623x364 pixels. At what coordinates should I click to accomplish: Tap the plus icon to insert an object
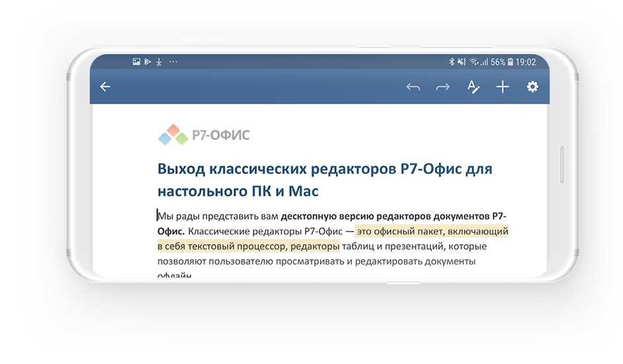(503, 87)
